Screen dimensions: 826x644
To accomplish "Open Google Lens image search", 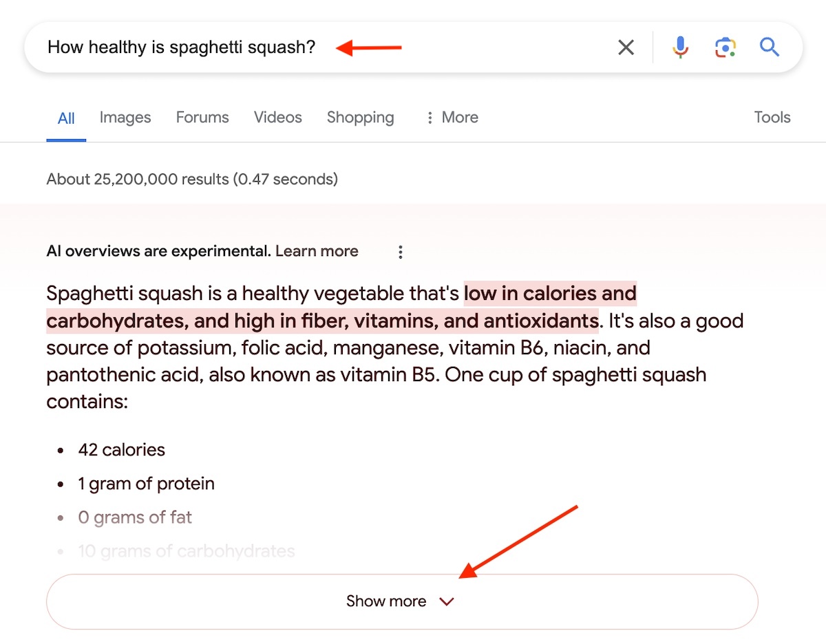I will tap(725, 47).
